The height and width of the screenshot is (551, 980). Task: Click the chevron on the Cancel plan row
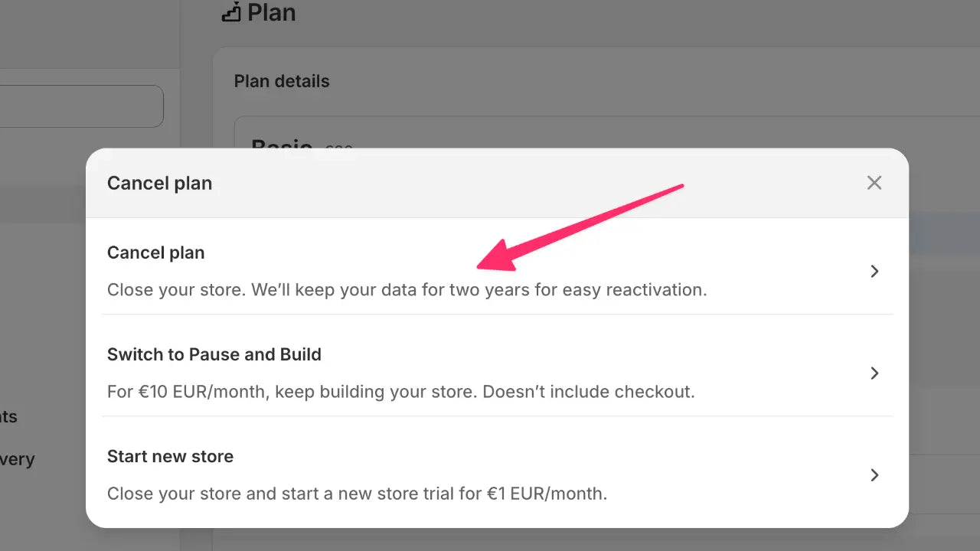[874, 272]
